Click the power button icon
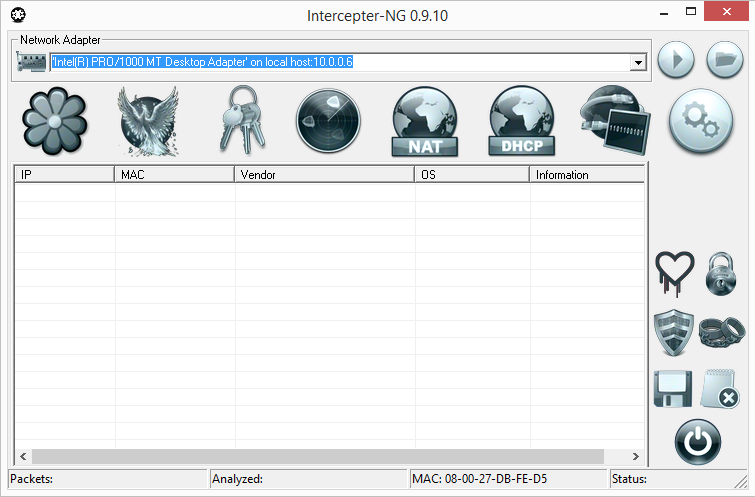 tap(698, 442)
